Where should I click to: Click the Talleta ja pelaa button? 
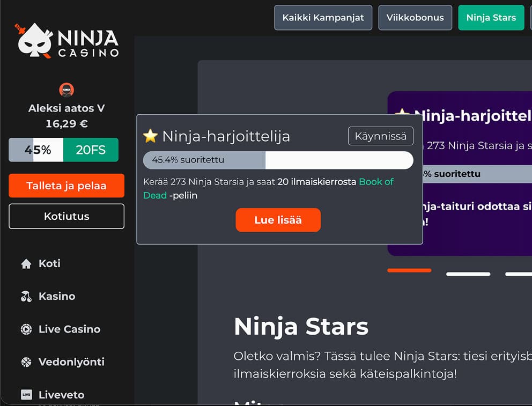66,186
